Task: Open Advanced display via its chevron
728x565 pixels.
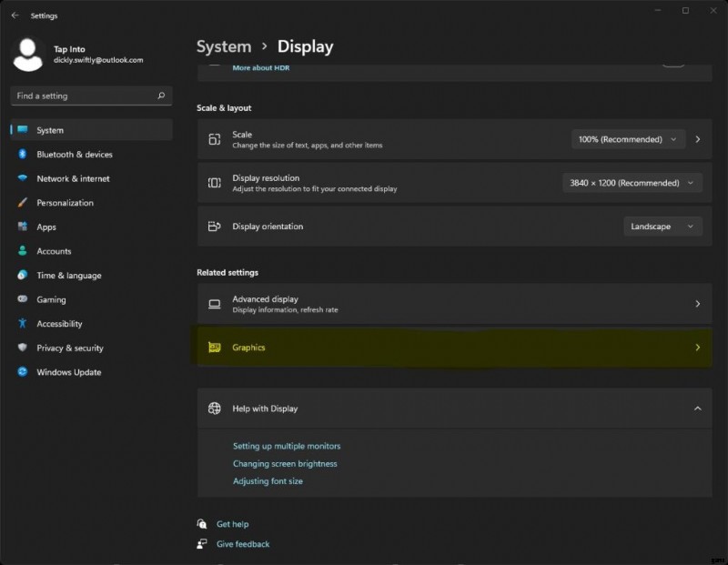Action: coord(697,304)
